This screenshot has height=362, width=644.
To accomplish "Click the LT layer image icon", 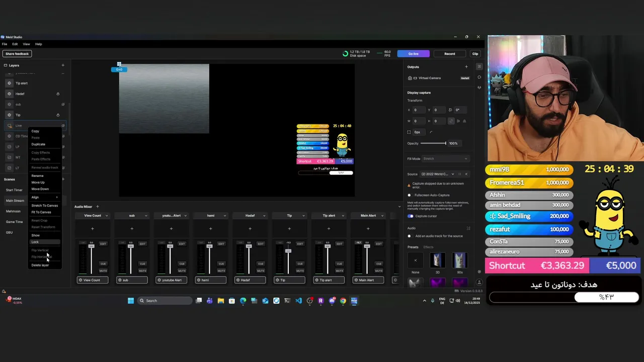I will [x=9, y=167].
